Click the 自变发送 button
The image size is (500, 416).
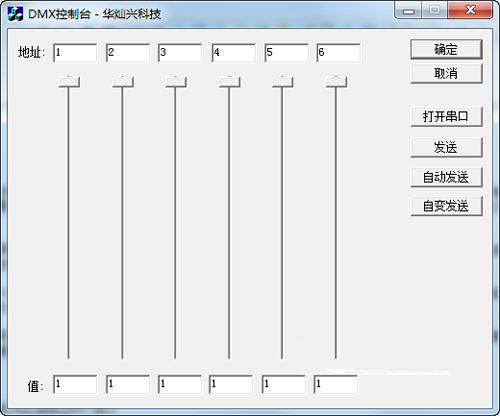446,206
